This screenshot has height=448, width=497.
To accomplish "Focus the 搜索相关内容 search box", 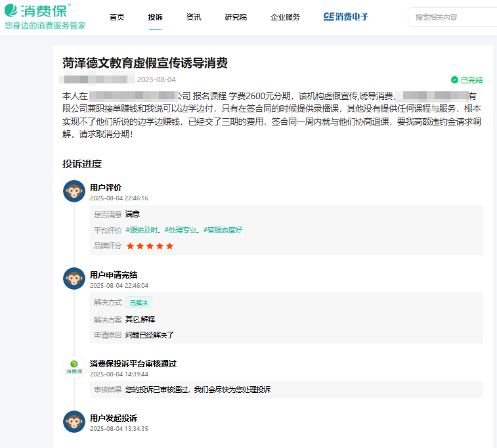I will tap(453, 17).
